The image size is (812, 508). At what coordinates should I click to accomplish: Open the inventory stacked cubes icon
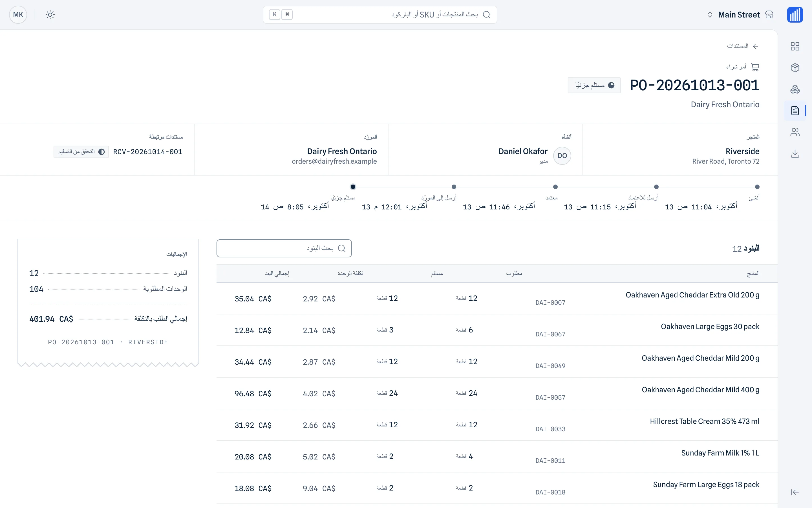795,89
